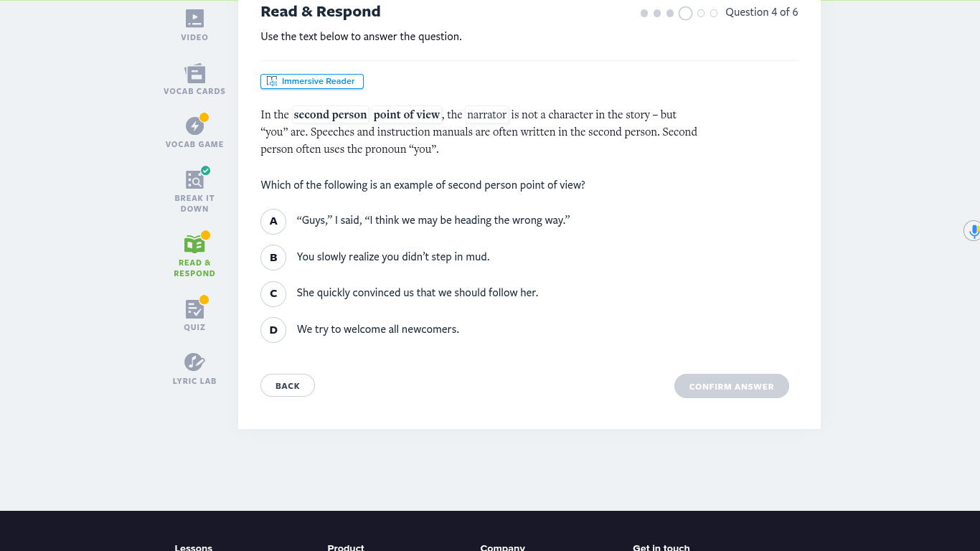Jump to last question progress dot
This screenshot has width=980, height=551.
714,13
